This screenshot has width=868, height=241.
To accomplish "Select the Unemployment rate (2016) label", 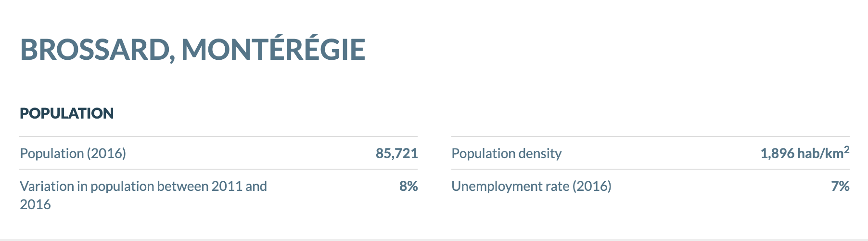I will coord(531,186).
